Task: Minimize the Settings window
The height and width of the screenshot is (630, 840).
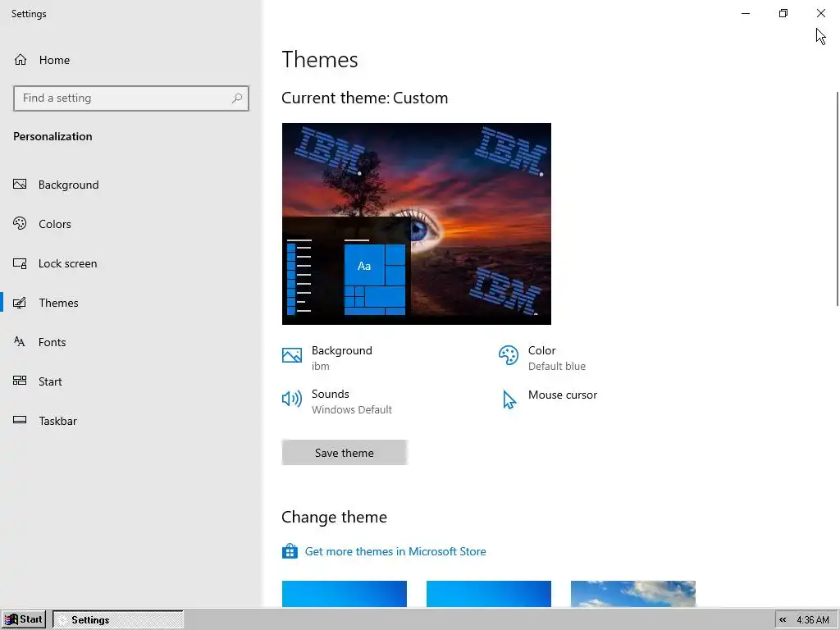Action: click(x=746, y=13)
